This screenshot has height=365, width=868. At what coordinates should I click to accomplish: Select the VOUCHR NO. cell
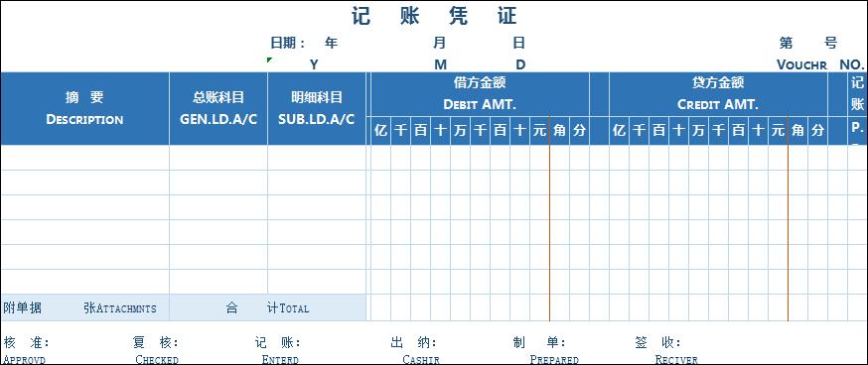click(x=820, y=64)
